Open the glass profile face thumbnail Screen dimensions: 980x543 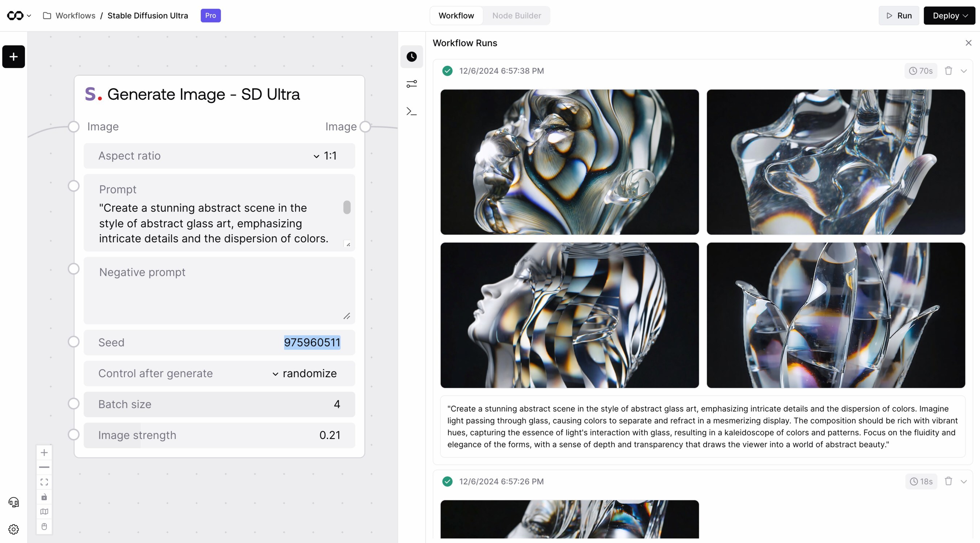point(569,315)
